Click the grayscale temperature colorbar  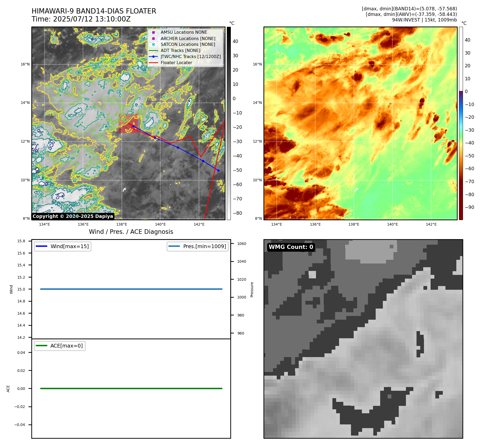click(x=229, y=123)
